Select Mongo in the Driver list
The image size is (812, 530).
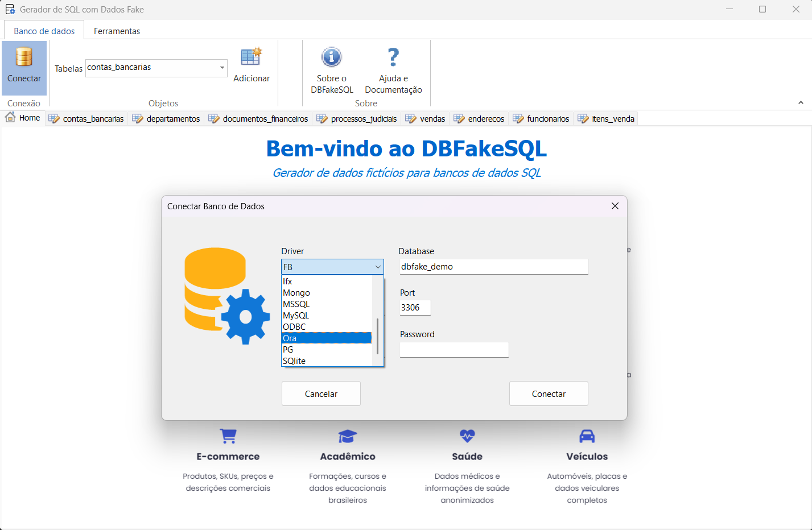click(327, 293)
